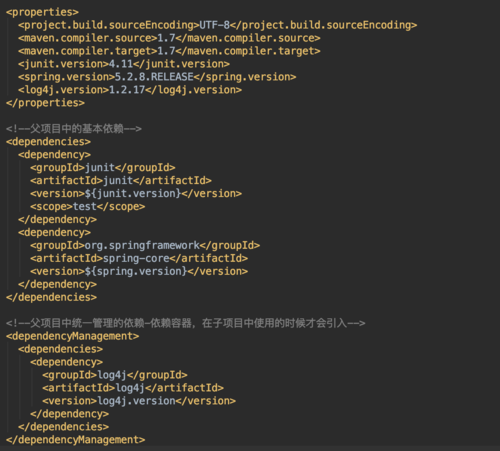The image size is (500, 451).
Task: Click the junit.version value 4.11
Action: point(121,64)
